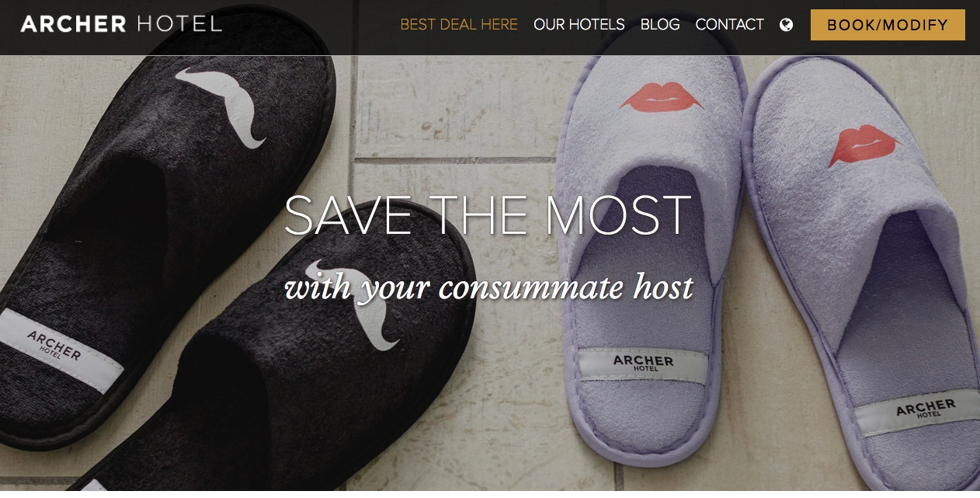Click red lips on left lavender slipper

[x=662, y=98]
